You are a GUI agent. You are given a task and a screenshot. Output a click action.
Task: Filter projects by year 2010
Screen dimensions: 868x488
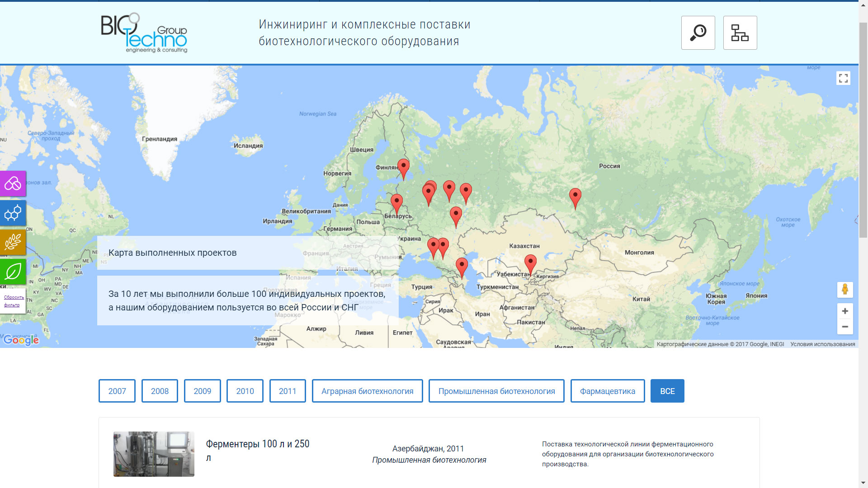point(245,391)
